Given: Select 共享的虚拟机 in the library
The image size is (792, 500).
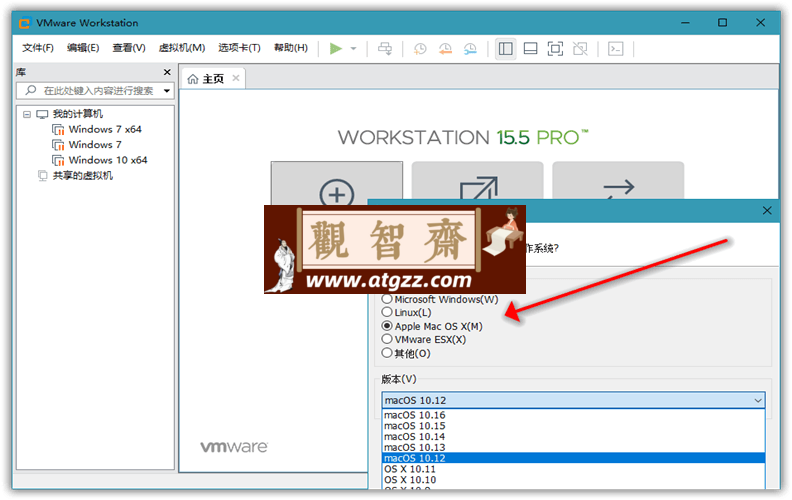Looking at the screenshot, I should tap(83, 175).
